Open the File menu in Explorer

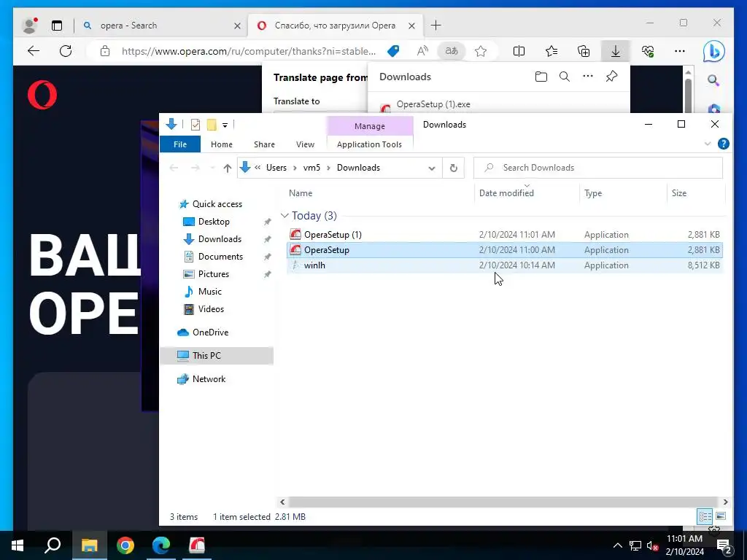point(180,144)
